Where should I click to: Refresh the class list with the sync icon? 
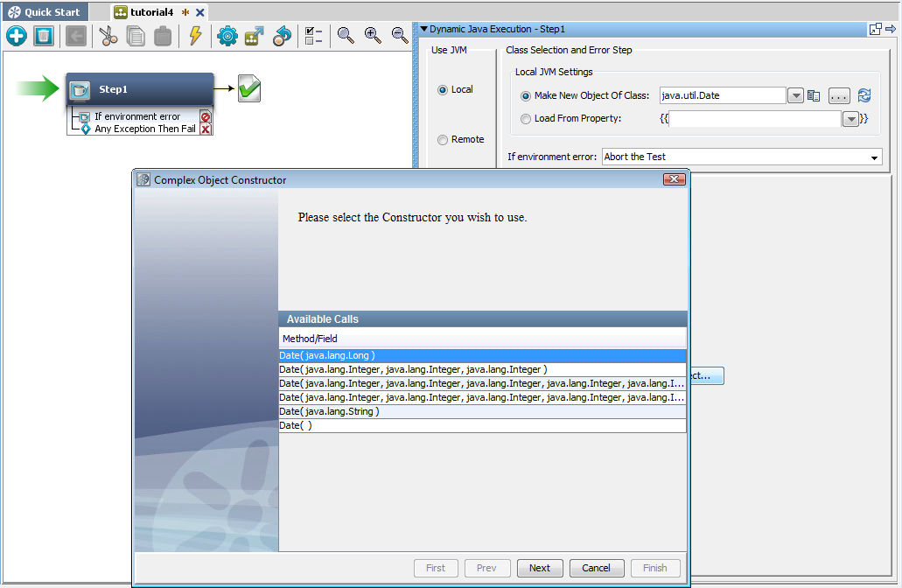point(864,95)
